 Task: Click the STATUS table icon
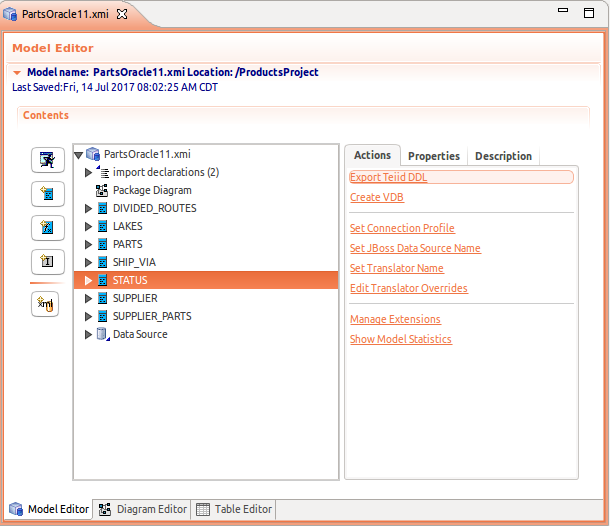(x=102, y=280)
